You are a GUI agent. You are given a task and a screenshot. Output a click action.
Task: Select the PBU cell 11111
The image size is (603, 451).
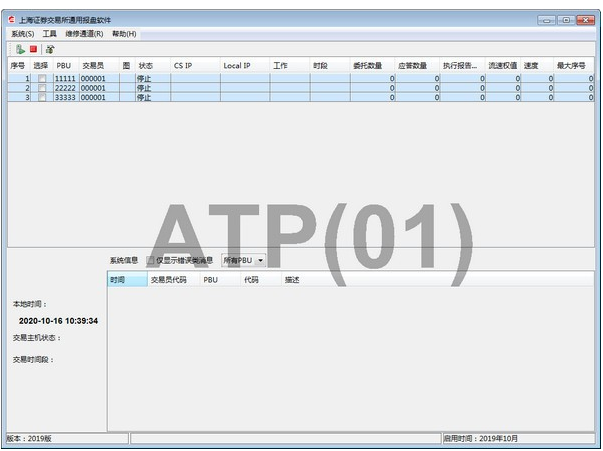[x=66, y=78]
